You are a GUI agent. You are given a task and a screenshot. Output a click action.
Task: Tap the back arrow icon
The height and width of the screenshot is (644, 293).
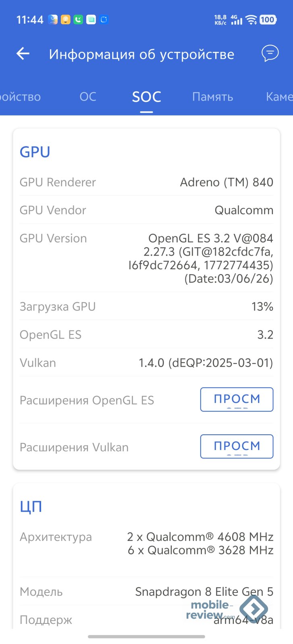23,54
